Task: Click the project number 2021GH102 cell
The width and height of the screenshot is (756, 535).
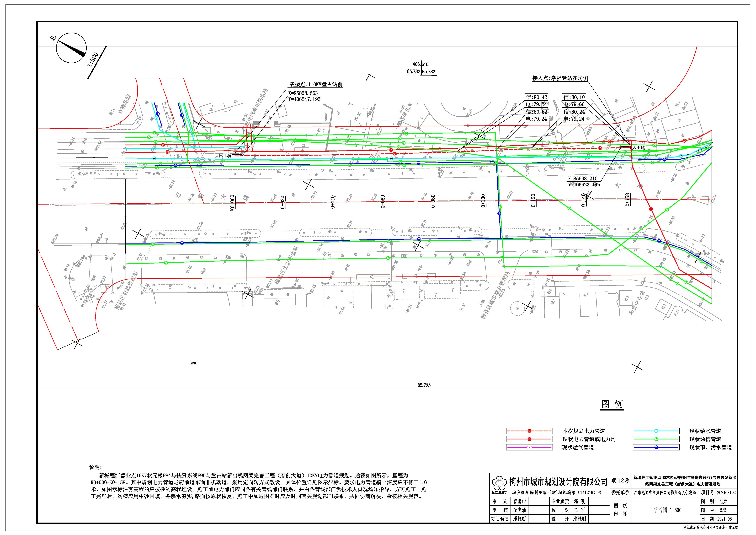Action: pos(726,493)
